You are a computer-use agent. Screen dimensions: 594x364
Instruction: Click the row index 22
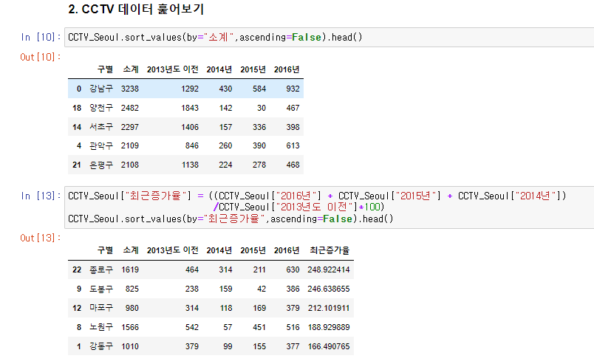(x=77, y=269)
